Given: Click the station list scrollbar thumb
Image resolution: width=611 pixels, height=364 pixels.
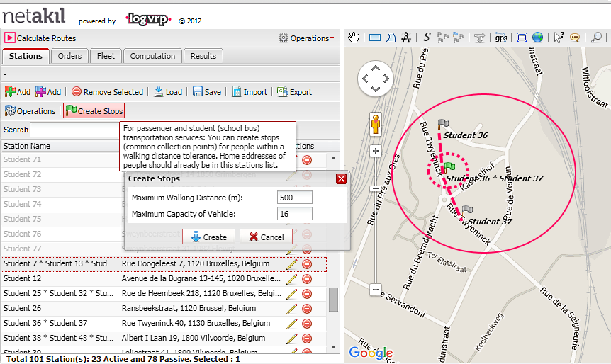Looking at the screenshot, I should click(333, 300).
